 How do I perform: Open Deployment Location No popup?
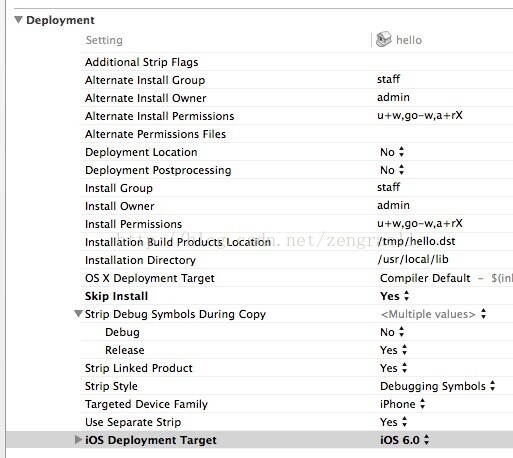click(x=392, y=152)
